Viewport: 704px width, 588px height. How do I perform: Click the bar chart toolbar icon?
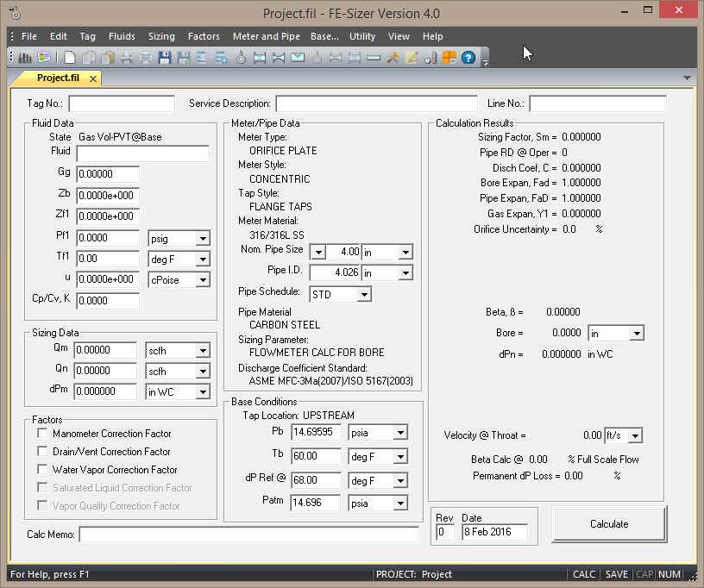[x=25, y=58]
